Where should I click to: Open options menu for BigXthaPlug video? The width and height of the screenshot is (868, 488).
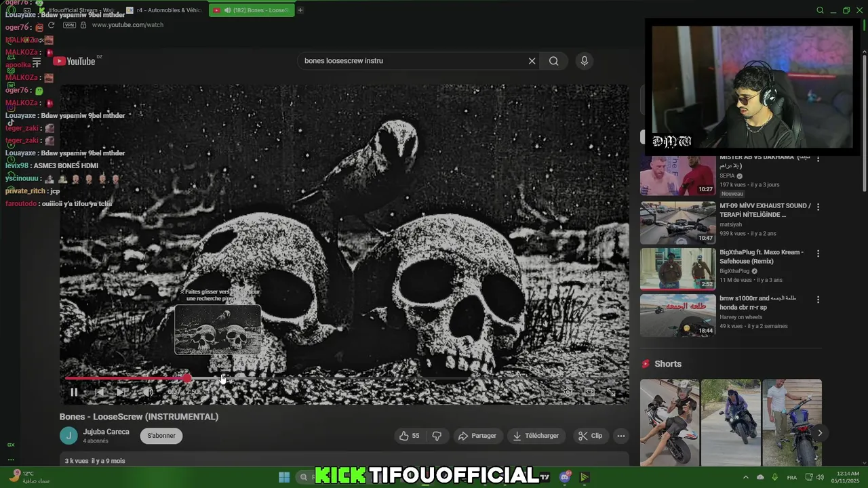coord(818,253)
